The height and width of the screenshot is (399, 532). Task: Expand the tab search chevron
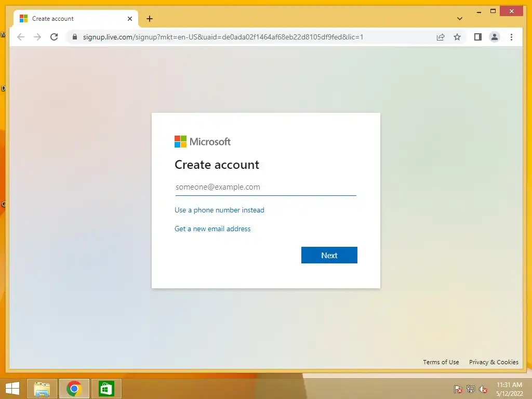(460, 19)
